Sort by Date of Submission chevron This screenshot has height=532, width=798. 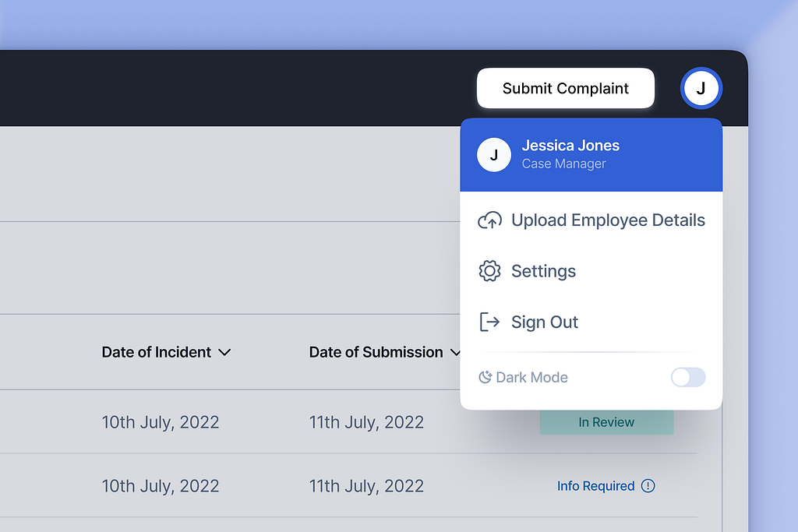point(455,353)
